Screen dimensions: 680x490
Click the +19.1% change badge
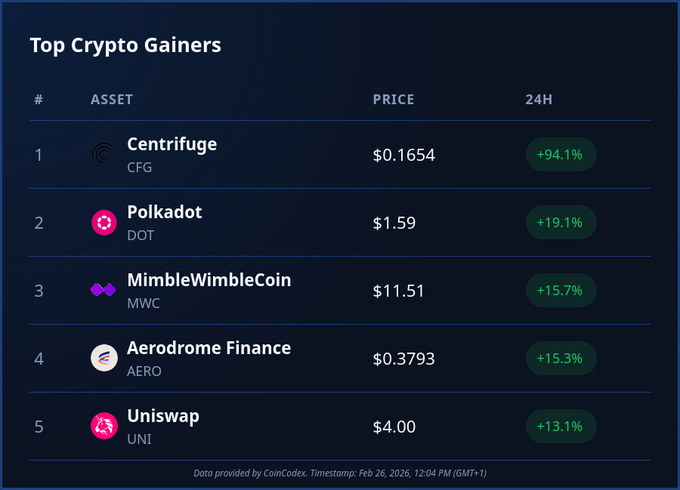tap(560, 223)
